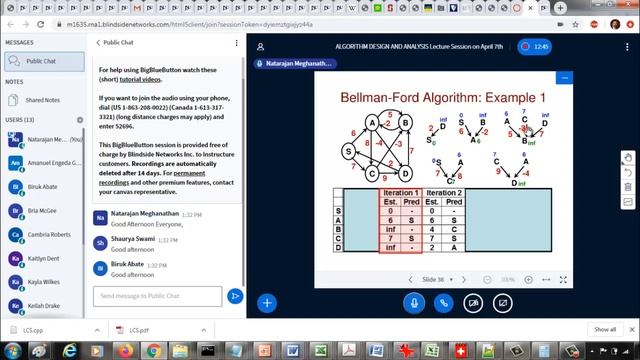Viewport: 640px width, 360px height.
Task: Open the manage users gear icon
Action: (x=80, y=120)
